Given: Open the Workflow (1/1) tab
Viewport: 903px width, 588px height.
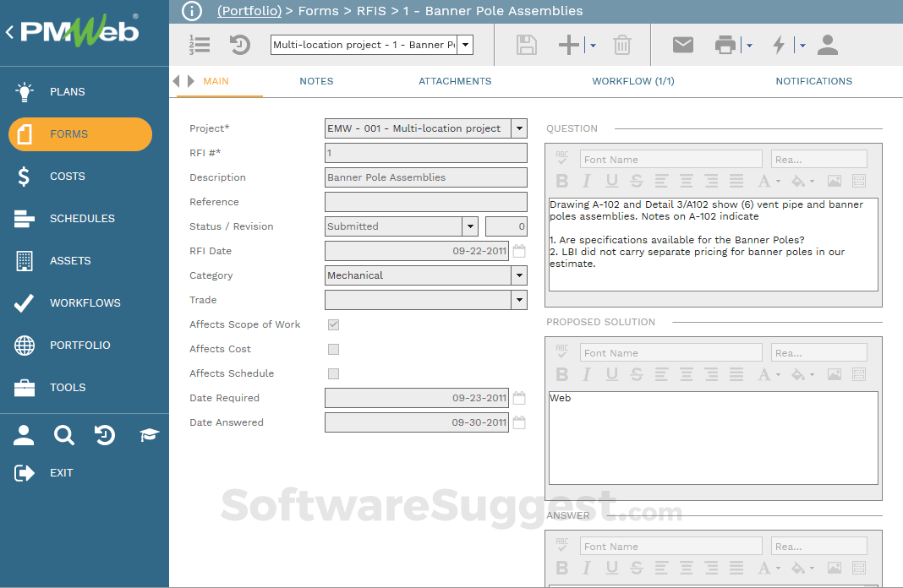Looking at the screenshot, I should [x=632, y=81].
